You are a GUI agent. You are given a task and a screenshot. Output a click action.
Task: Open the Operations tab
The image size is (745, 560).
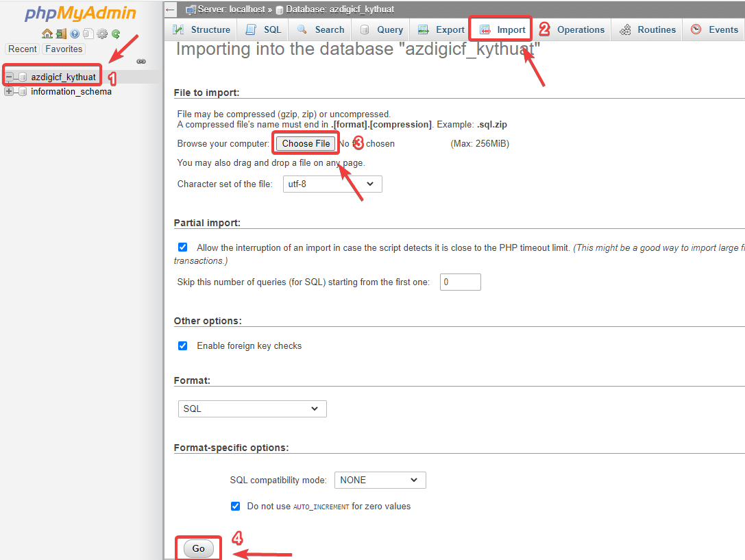(580, 29)
